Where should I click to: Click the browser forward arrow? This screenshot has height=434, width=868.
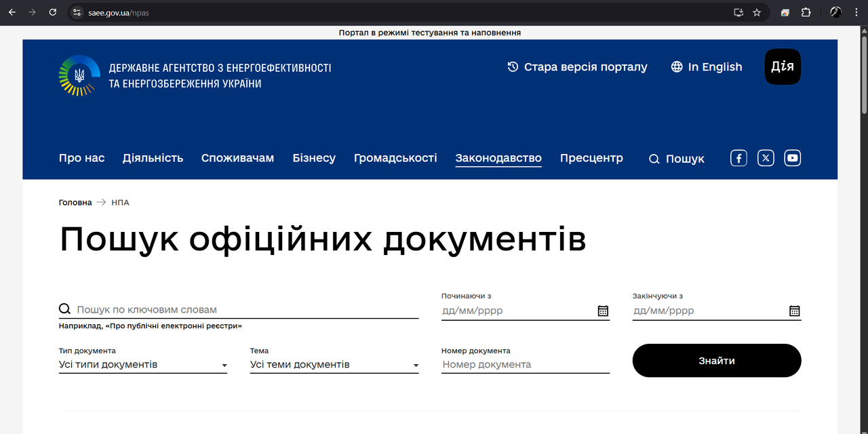point(32,12)
